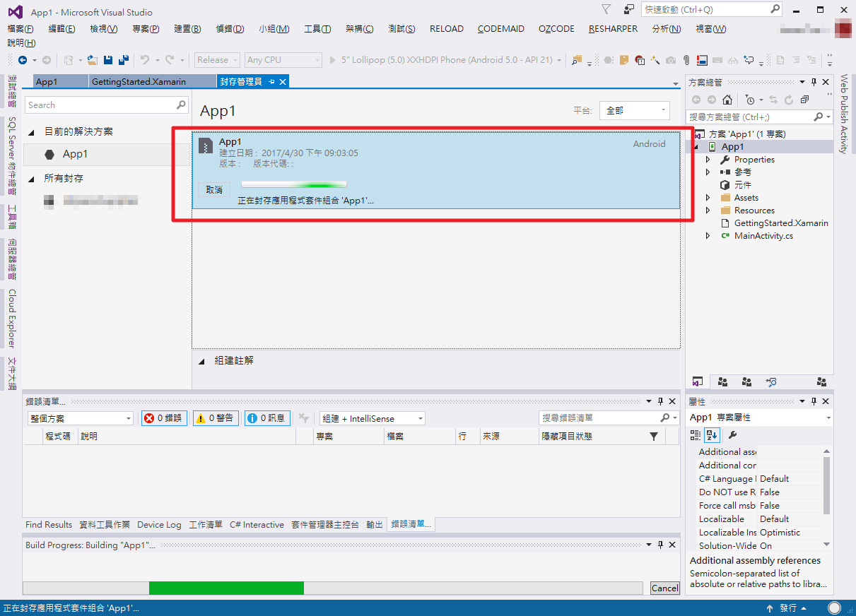Collapse the 所有封存 section
Viewport: 856px width, 616px height.
31,179
